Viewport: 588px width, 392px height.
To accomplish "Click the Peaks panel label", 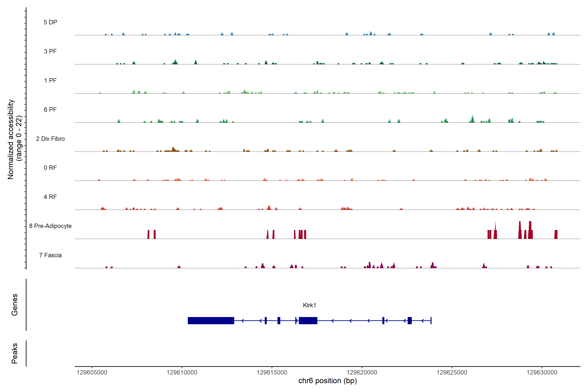I will click(15, 353).
